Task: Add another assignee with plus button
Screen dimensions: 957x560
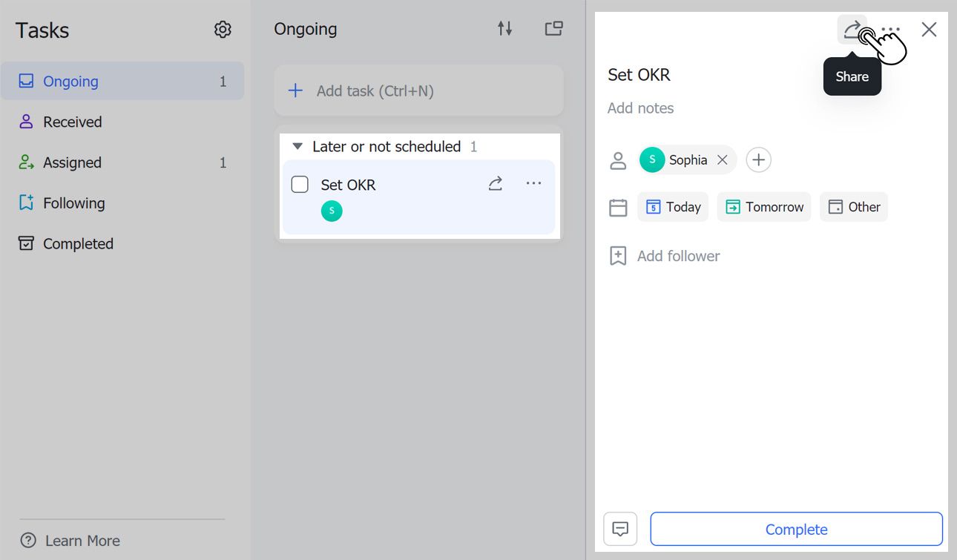Action: click(758, 159)
